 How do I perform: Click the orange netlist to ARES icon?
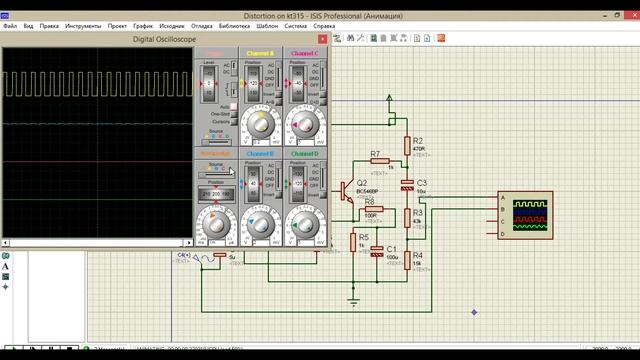click(x=441, y=38)
